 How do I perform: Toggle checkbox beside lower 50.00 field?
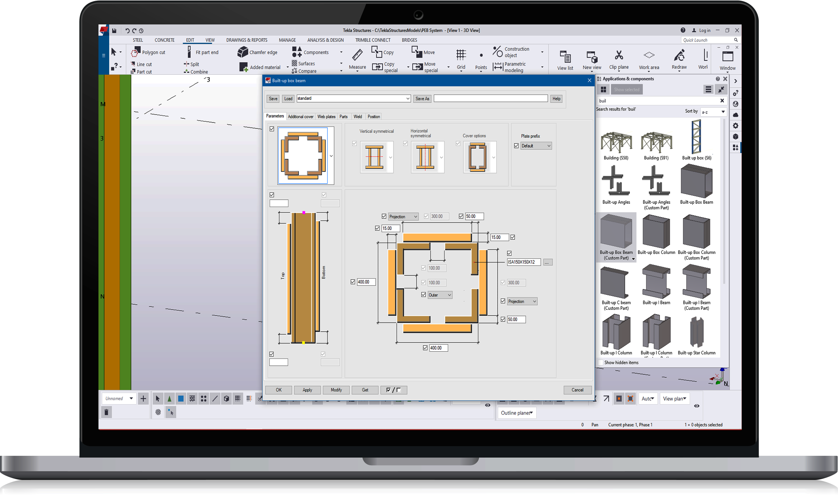[503, 319]
